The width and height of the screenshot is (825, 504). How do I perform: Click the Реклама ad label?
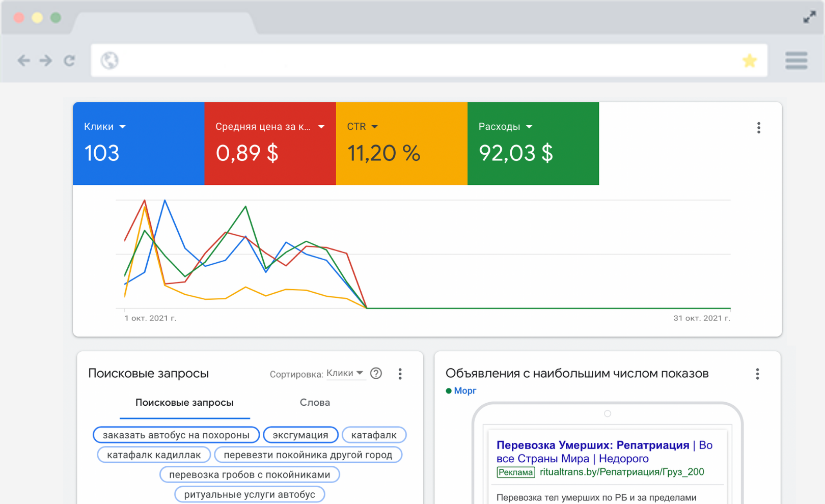coord(516,472)
